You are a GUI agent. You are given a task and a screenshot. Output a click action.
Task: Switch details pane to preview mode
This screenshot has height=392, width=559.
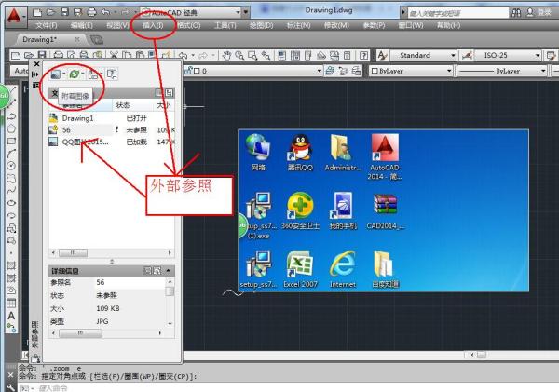tap(157, 271)
